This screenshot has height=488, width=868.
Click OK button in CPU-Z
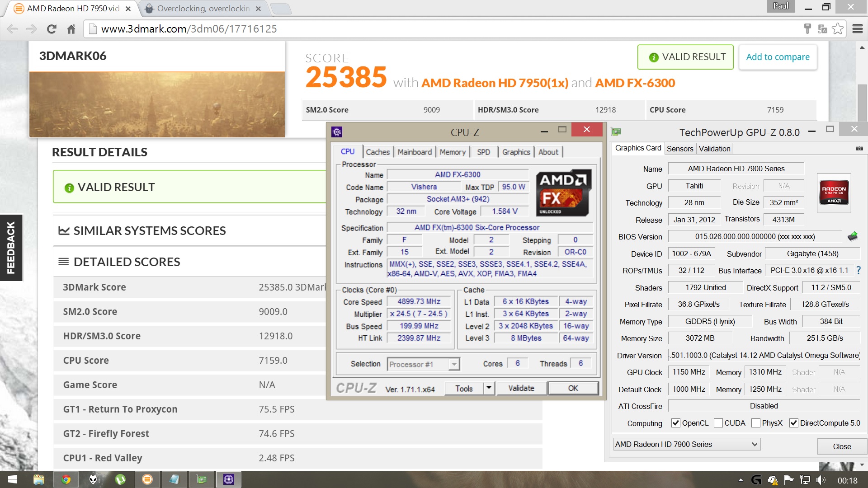coord(573,388)
